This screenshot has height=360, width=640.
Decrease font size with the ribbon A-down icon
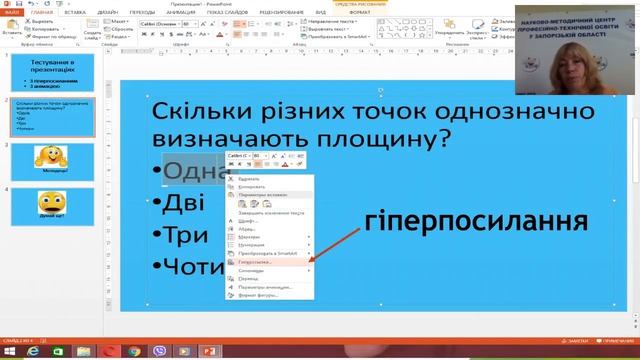click(212, 24)
